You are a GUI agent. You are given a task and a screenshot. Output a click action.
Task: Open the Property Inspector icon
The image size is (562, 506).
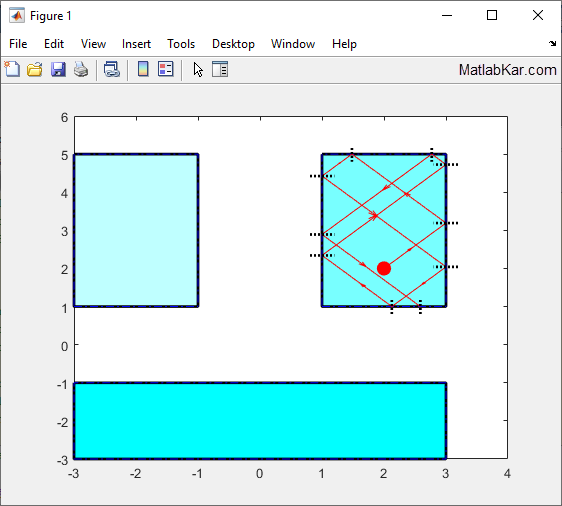click(x=220, y=69)
